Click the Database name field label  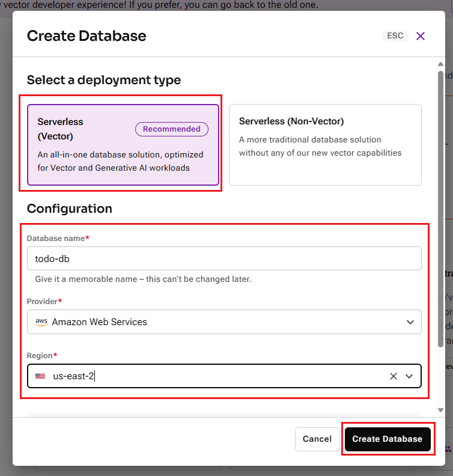click(x=56, y=239)
